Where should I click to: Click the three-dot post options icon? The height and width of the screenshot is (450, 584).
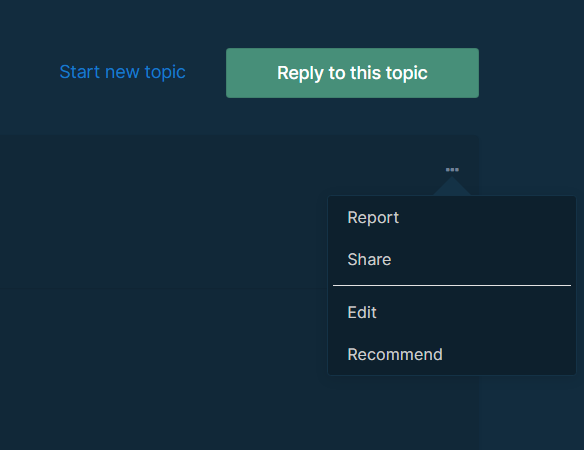tap(452, 170)
